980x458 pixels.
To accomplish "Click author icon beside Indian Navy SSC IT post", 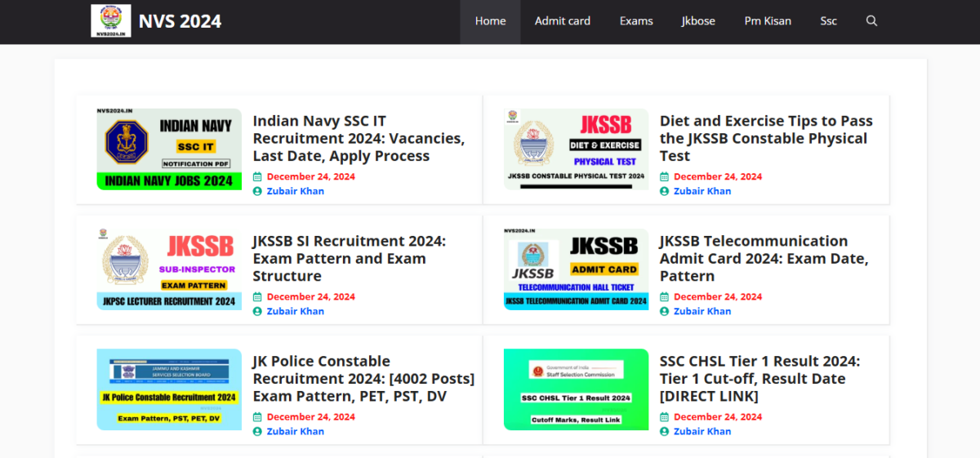I will [257, 191].
